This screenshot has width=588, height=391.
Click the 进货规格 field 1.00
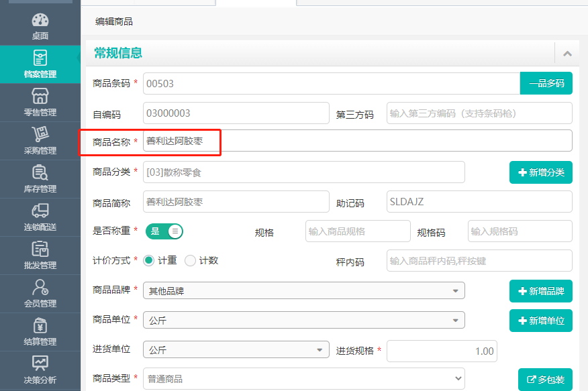click(442, 351)
